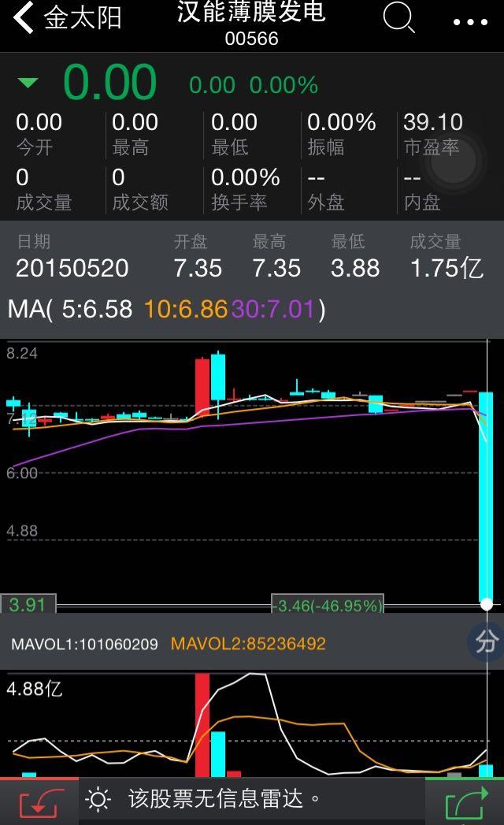Tap the orange MAVOL2:85236492 label
The image size is (504, 825).
[248, 644]
